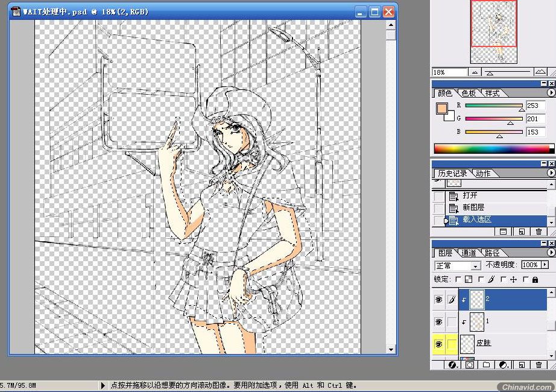The image size is (556, 392).
Task: Enable lock transparent pixels checkbox
Action: click(458, 280)
